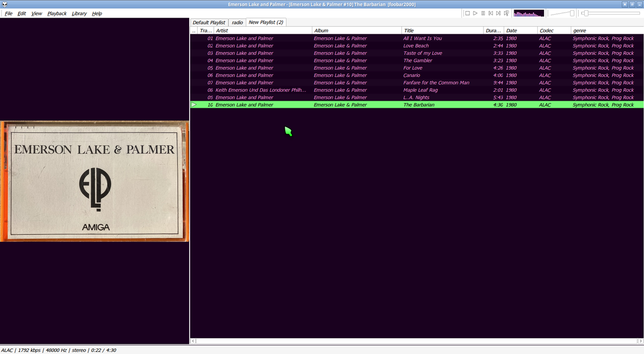
Task: Click the seek bar slider
Action: click(611, 13)
